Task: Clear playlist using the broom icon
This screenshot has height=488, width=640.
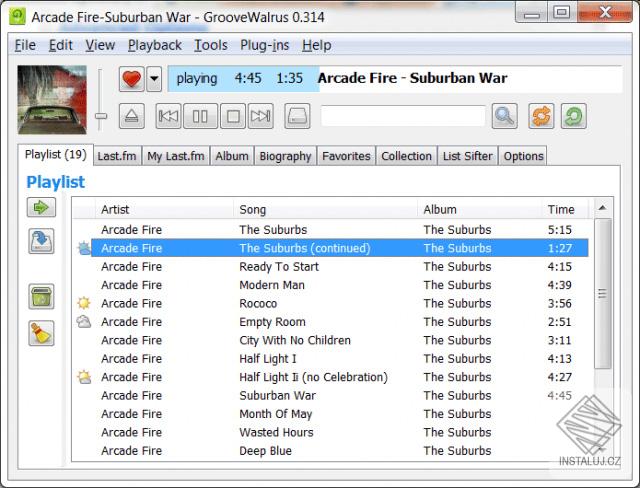Action: (x=41, y=333)
